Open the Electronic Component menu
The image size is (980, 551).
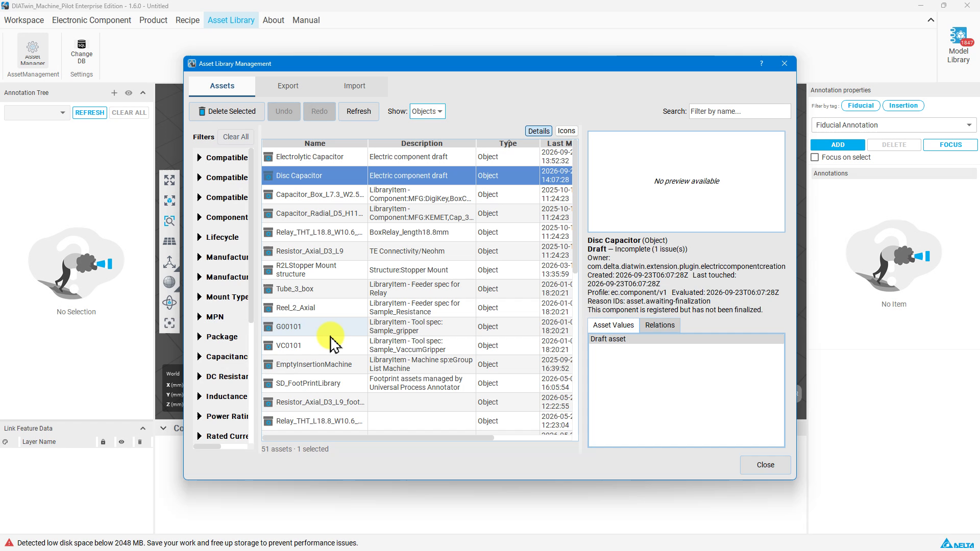coord(91,20)
